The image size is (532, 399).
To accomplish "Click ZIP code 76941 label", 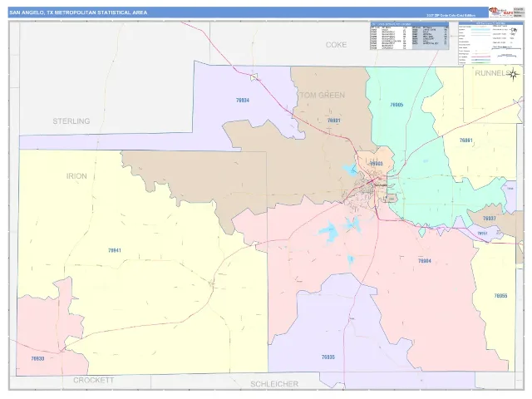I will tap(115, 250).
